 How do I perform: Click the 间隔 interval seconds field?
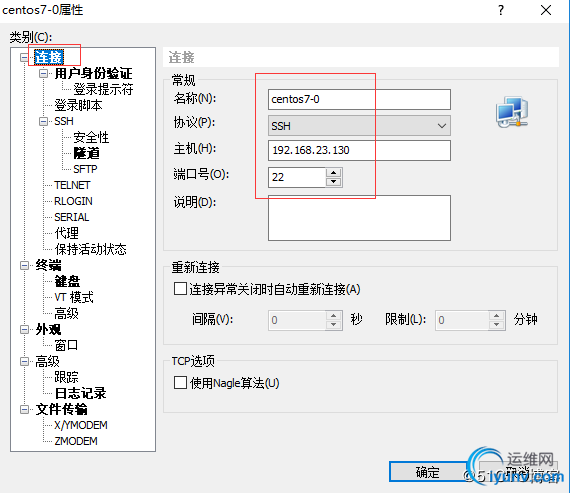tap(297, 320)
